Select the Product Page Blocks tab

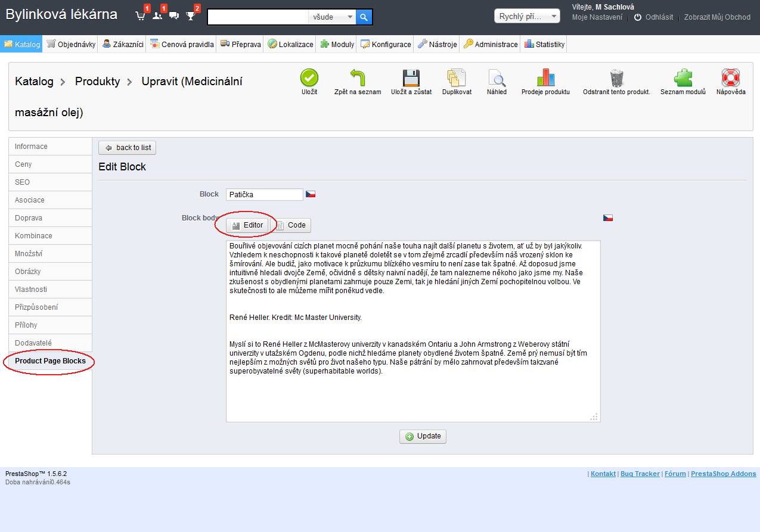pyautogui.click(x=51, y=361)
